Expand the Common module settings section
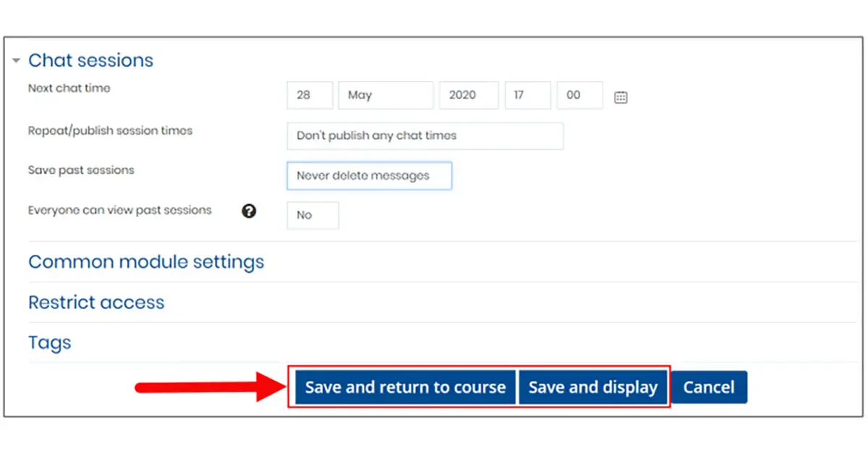Viewport: 868px width, 456px height. point(146,262)
